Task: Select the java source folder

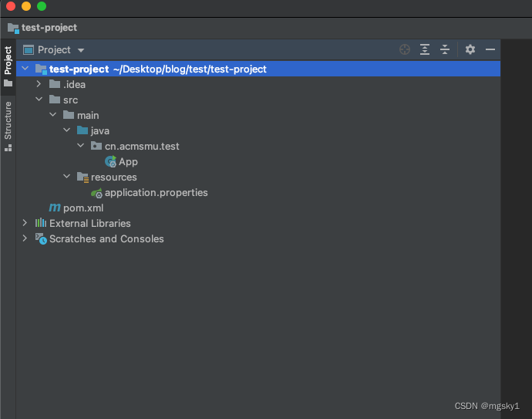Action: 99,130
